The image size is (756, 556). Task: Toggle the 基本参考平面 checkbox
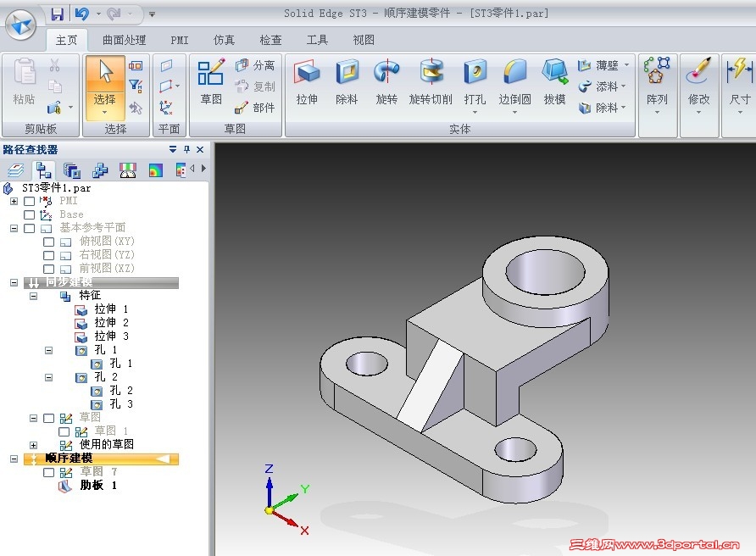point(30,228)
